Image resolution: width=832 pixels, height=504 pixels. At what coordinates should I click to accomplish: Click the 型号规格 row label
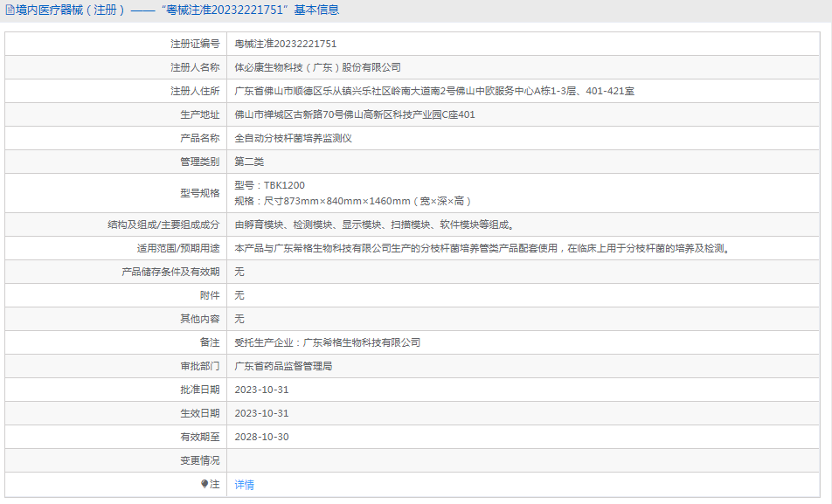(199, 193)
